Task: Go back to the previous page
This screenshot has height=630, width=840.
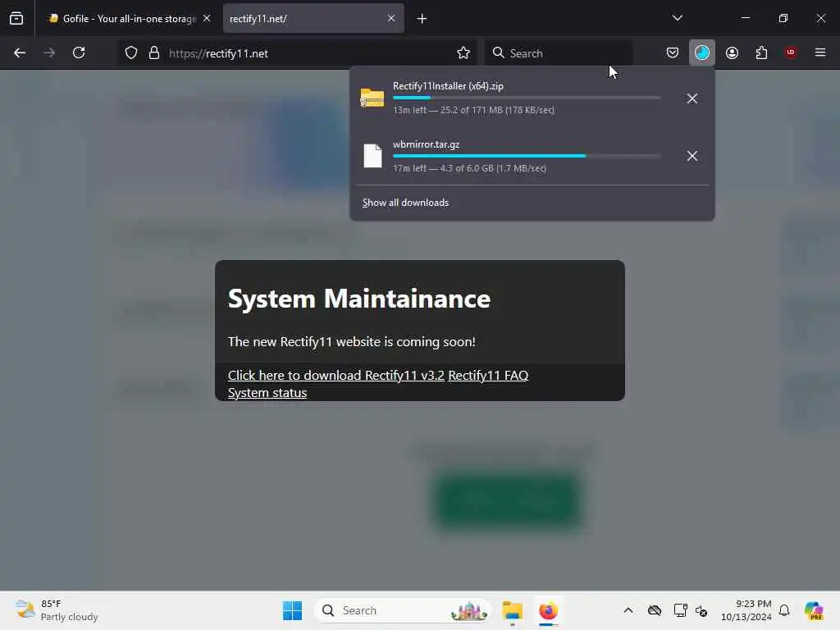Action: 20,53
